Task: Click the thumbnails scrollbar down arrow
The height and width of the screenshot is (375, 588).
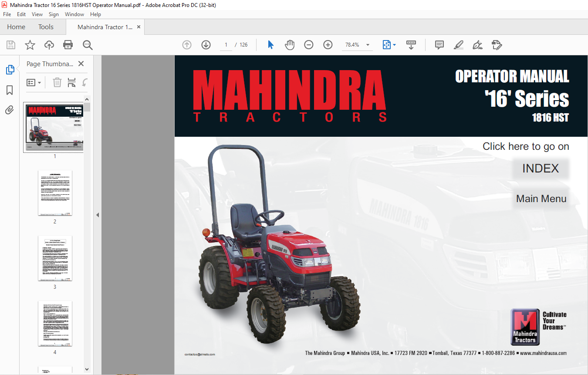Action: coord(87,369)
